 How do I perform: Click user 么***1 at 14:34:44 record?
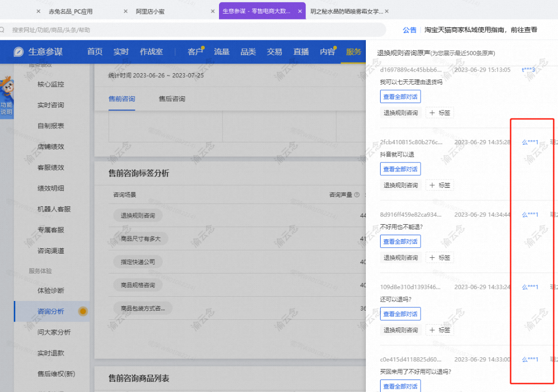(530, 215)
